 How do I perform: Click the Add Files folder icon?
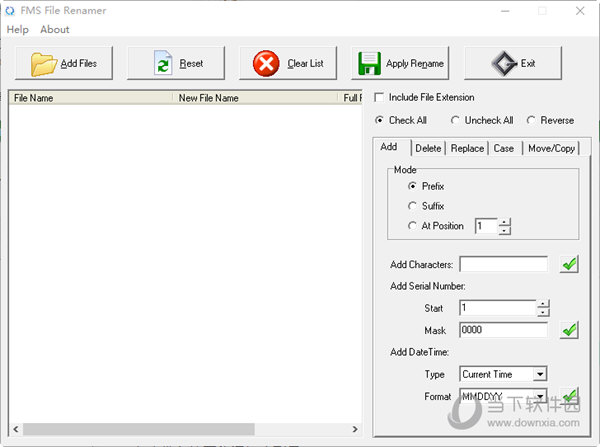(44, 64)
